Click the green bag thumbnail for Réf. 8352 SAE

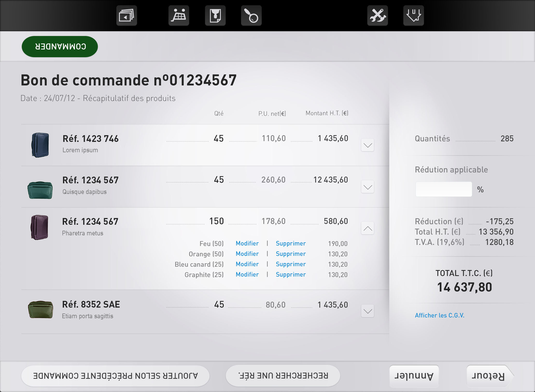click(x=40, y=309)
